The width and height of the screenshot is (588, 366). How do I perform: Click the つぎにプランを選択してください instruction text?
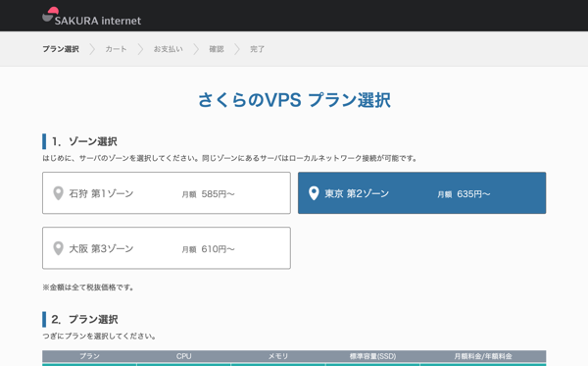(x=99, y=336)
